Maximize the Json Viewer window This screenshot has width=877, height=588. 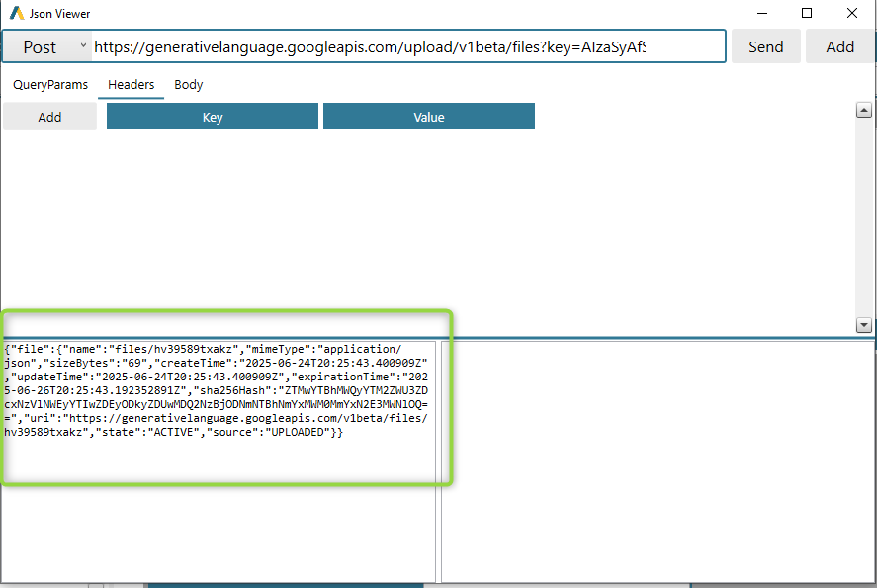(807, 13)
